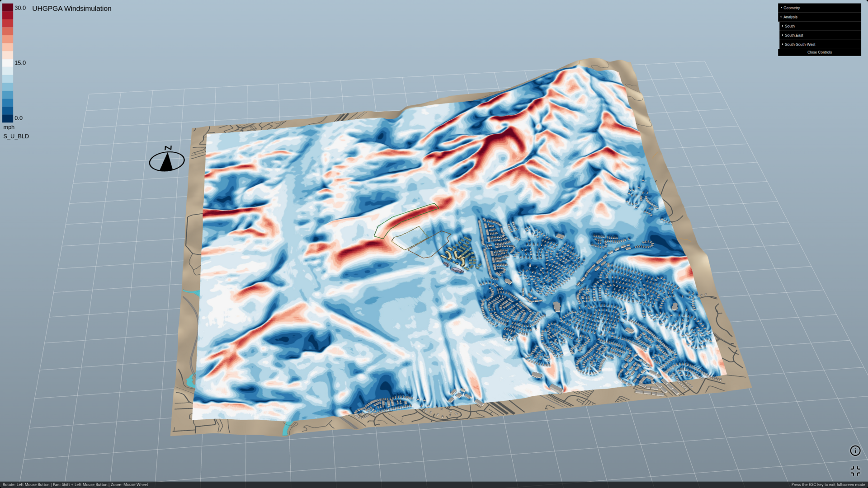
Task: Click the UHGPGA Windsimulation title text
Action: (x=71, y=9)
